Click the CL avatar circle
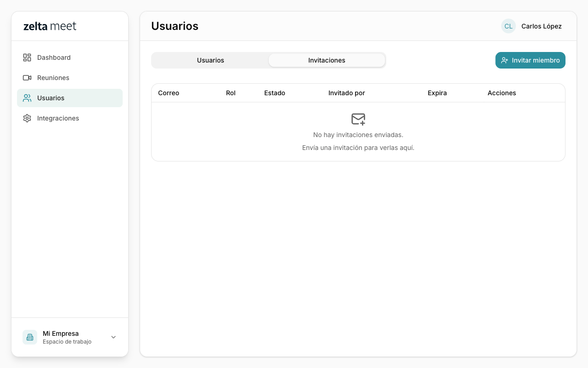Viewport: 588px width, 368px height. [508, 26]
